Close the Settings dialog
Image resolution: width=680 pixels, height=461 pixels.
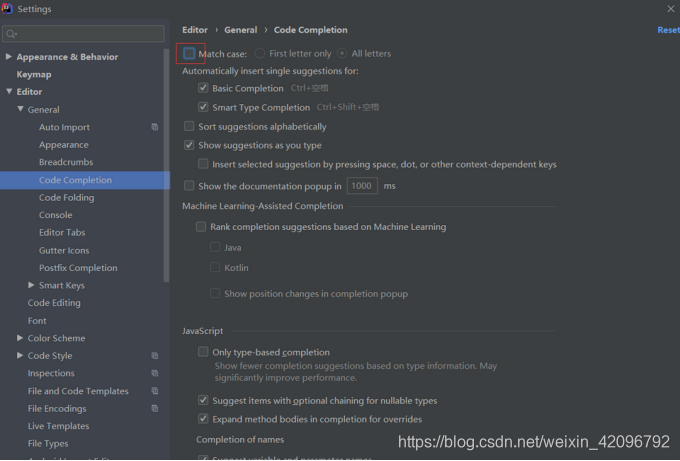pos(670,9)
